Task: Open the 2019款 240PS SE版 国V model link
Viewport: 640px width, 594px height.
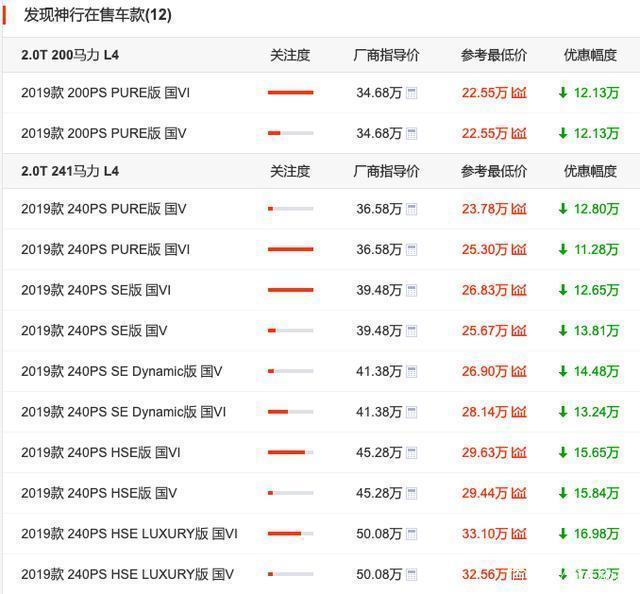Action: (94, 331)
